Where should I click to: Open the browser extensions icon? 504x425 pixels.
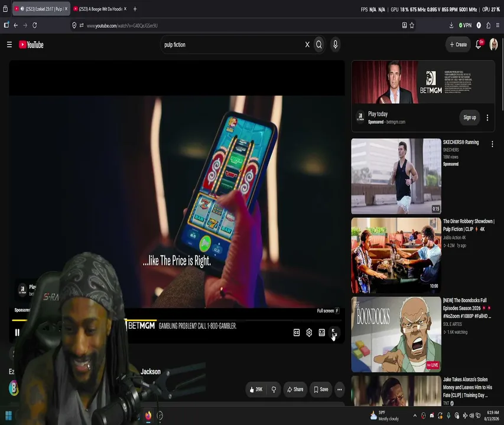pos(488,25)
